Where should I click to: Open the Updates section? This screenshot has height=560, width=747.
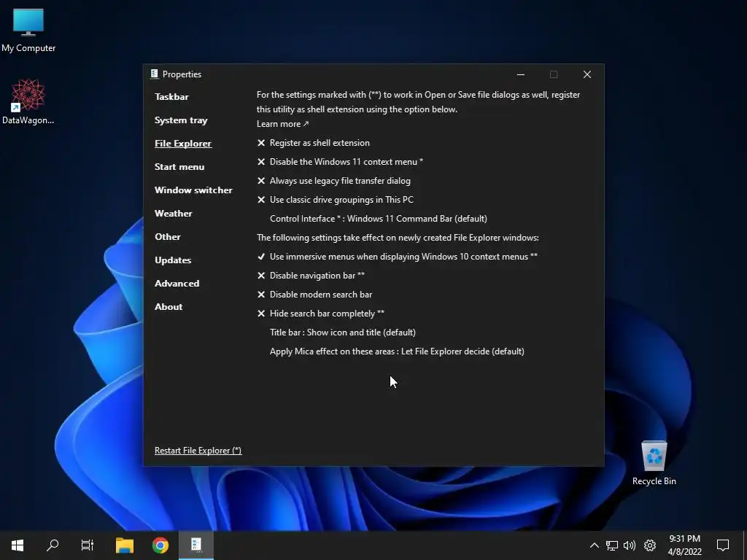(173, 260)
